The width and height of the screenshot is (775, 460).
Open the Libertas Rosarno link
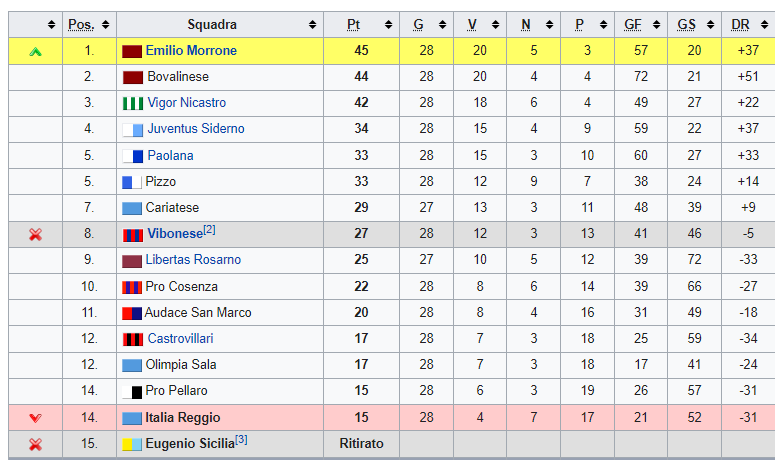pos(193,259)
